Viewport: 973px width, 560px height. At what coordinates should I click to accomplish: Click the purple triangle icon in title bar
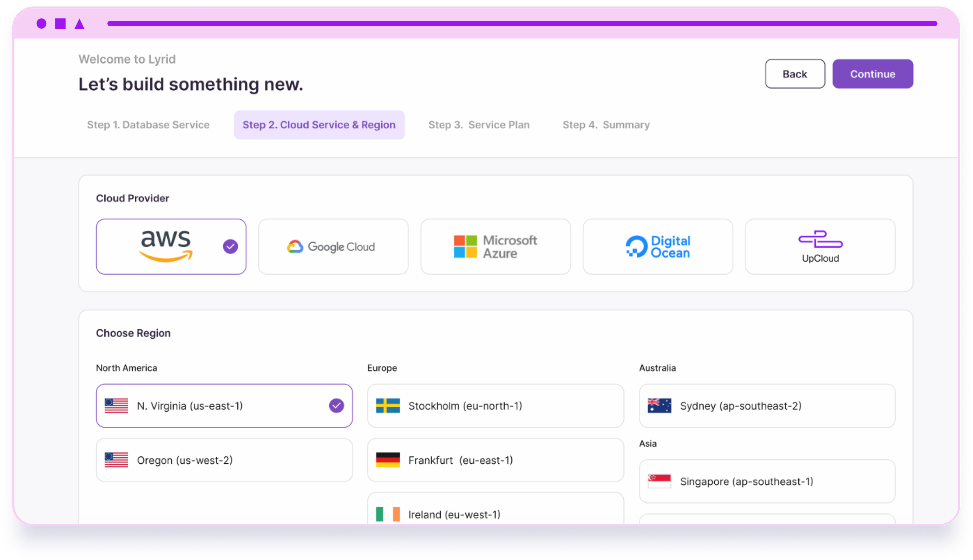pyautogui.click(x=79, y=24)
